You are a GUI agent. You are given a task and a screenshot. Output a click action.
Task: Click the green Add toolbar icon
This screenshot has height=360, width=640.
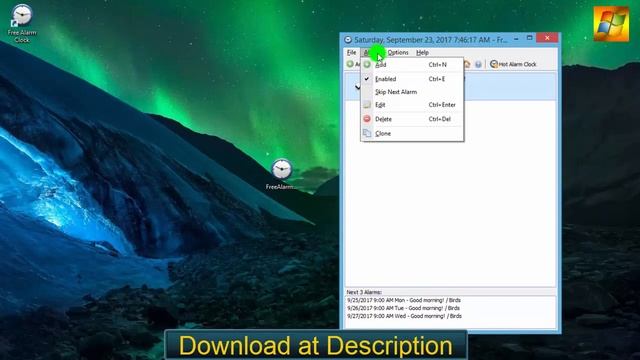(x=350, y=64)
